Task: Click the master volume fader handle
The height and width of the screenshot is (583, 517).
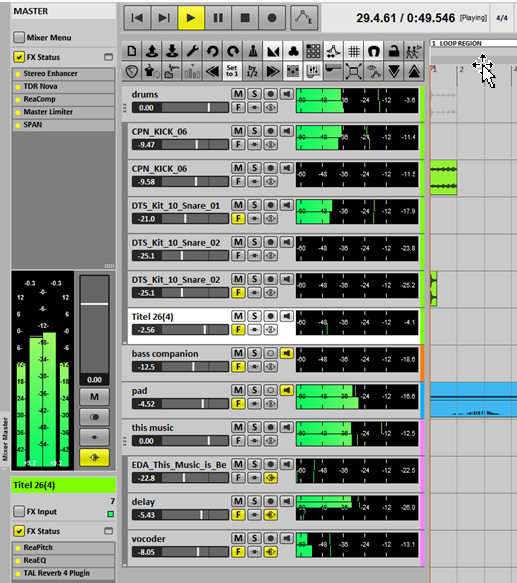Action: click(94, 304)
